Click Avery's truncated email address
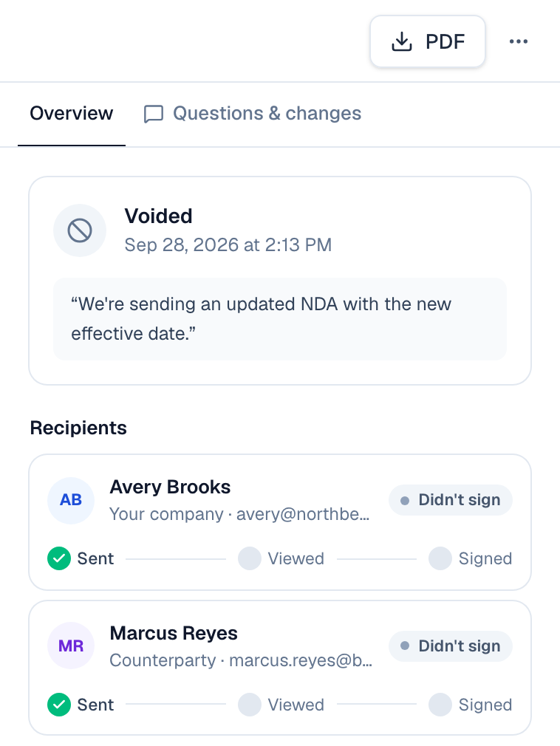The height and width of the screenshot is (746, 560). pyautogui.click(x=303, y=514)
